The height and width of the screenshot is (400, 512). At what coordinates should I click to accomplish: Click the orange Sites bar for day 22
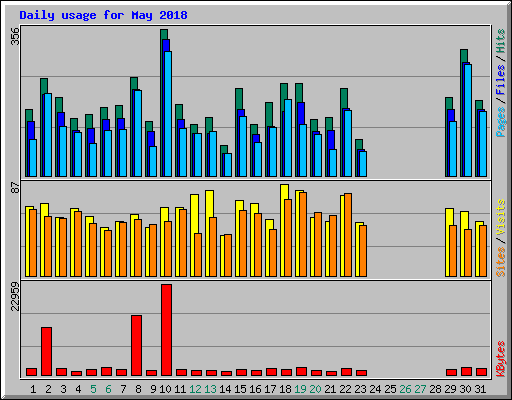[348, 235]
